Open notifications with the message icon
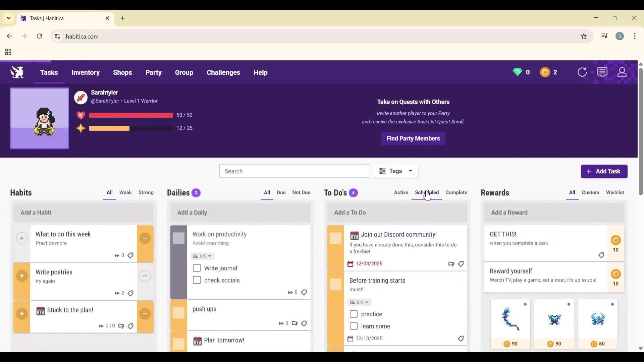644x362 pixels. click(x=603, y=72)
